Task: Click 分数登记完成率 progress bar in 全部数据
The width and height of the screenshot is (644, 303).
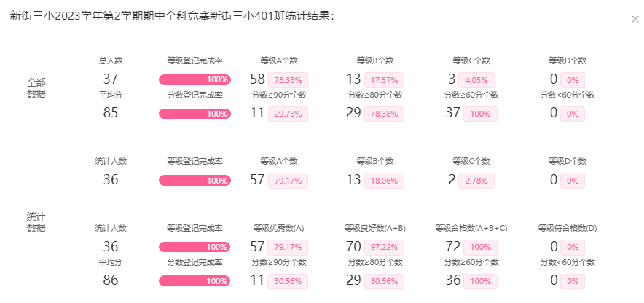Action: click(x=195, y=114)
